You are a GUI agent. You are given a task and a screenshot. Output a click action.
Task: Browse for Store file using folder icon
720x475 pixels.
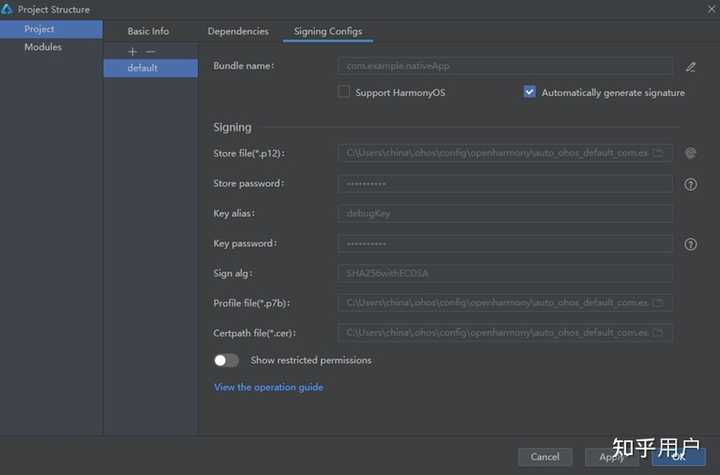pos(658,153)
